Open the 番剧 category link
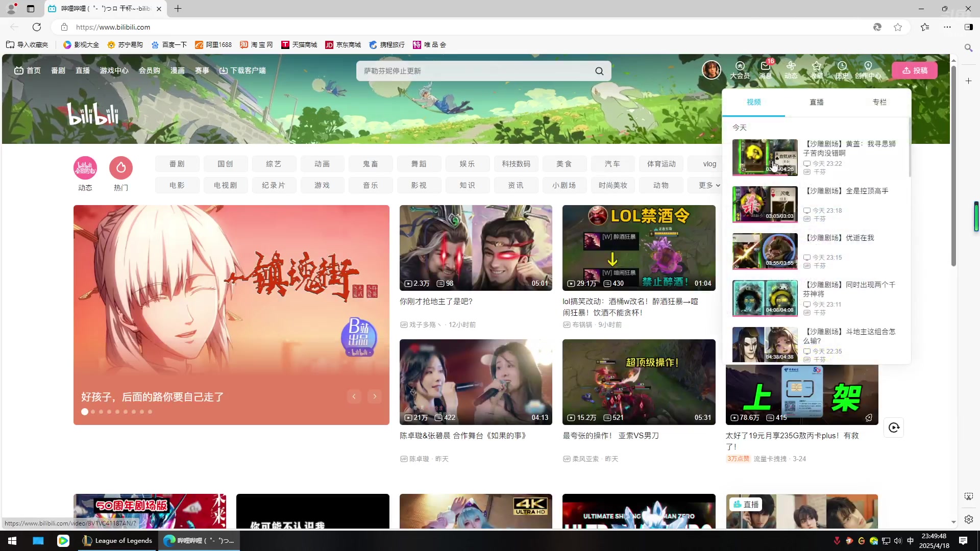 click(177, 164)
